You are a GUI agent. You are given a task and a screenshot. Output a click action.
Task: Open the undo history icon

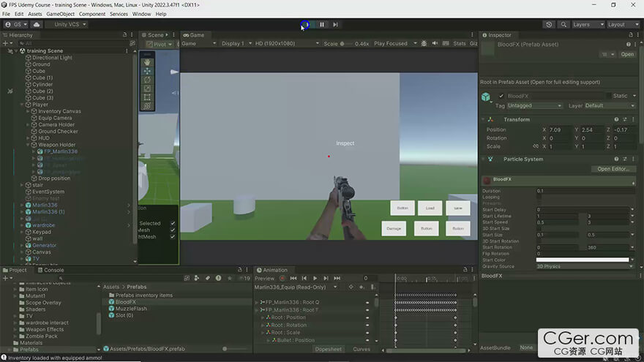coord(549,24)
